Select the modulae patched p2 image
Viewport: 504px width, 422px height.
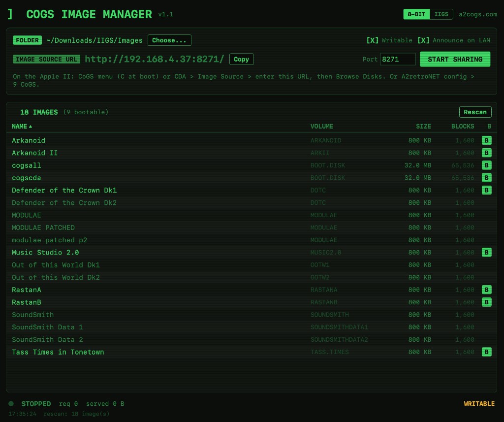pos(50,240)
